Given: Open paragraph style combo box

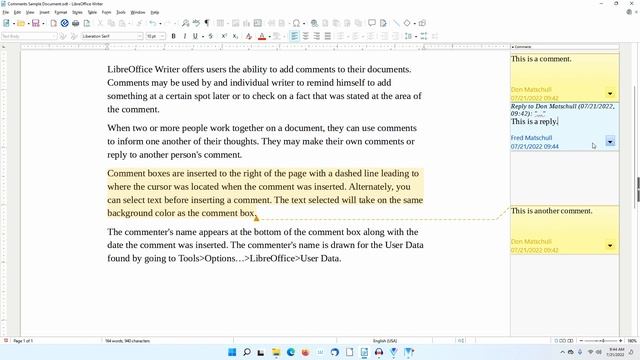Looking at the screenshot, I should (x=29, y=36).
